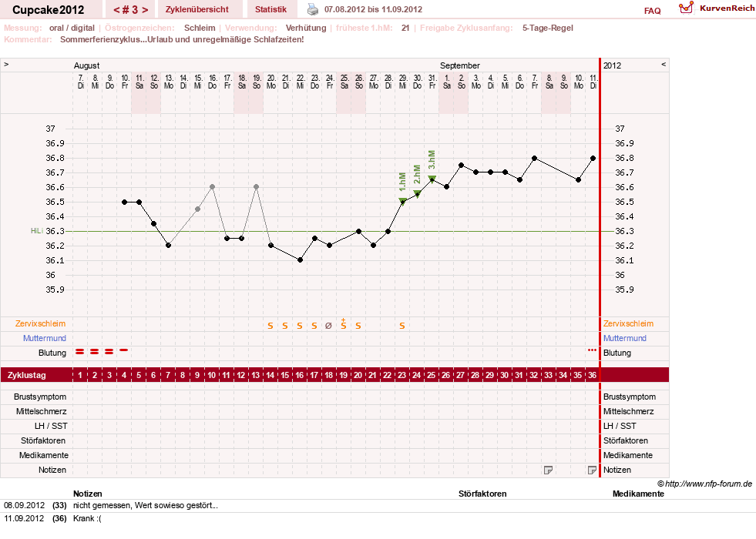Click the date header 29. Mi
Viewport: 756px width, 539px height.
403,82
